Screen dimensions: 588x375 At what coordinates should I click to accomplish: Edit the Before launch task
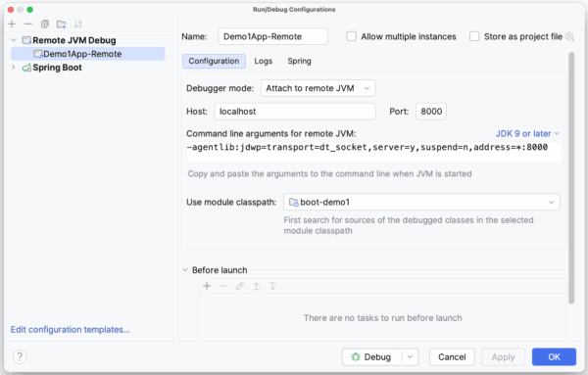pos(240,286)
